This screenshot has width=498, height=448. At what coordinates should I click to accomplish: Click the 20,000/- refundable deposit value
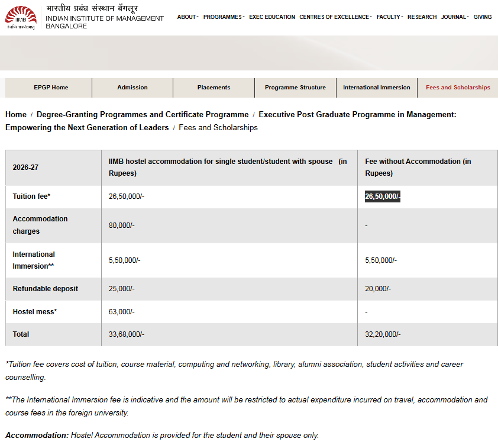point(378,289)
